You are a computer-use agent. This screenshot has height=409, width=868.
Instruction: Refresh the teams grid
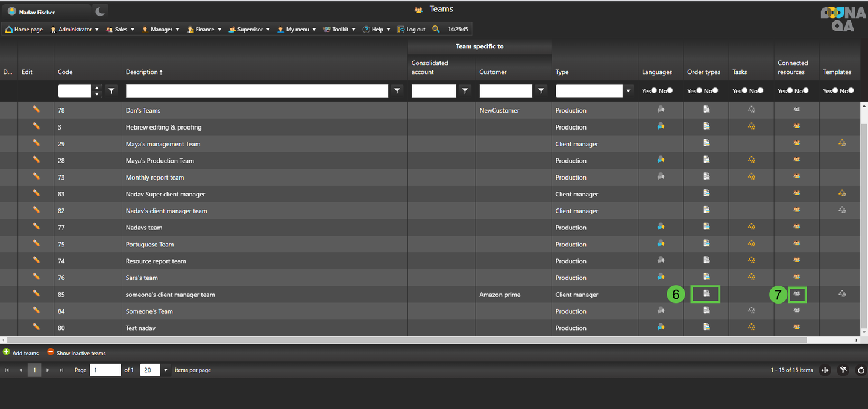pos(861,370)
